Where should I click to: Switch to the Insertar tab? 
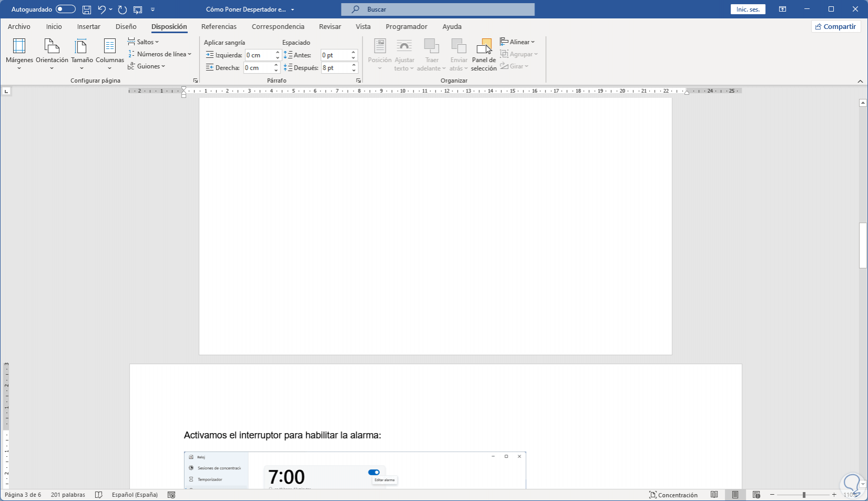(x=88, y=26)
